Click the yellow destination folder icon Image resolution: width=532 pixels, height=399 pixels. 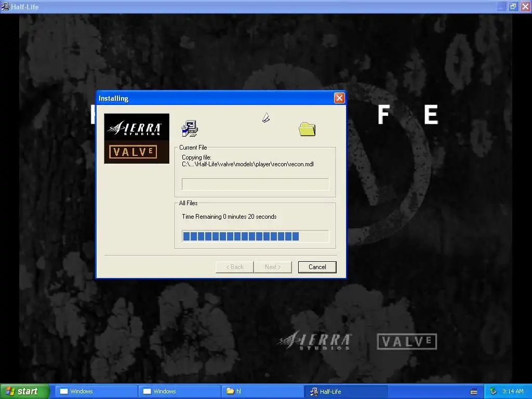pyautogui.click(x=307, y=129)
